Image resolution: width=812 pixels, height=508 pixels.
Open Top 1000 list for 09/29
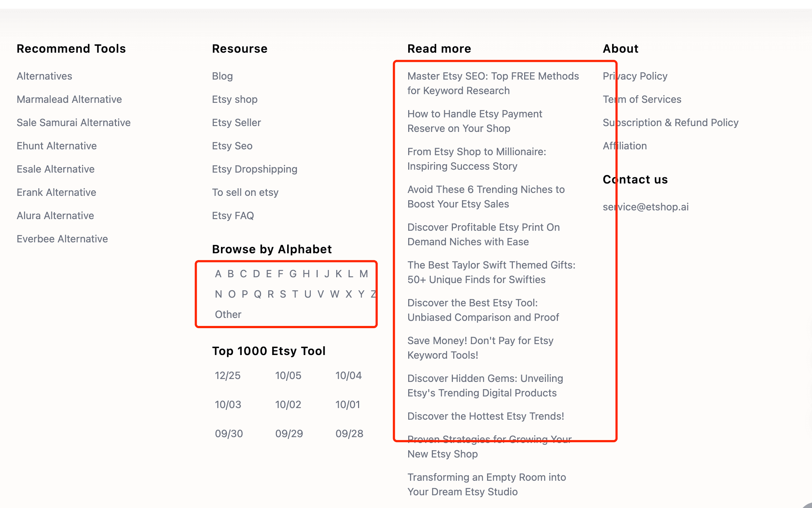click(289, 434)
